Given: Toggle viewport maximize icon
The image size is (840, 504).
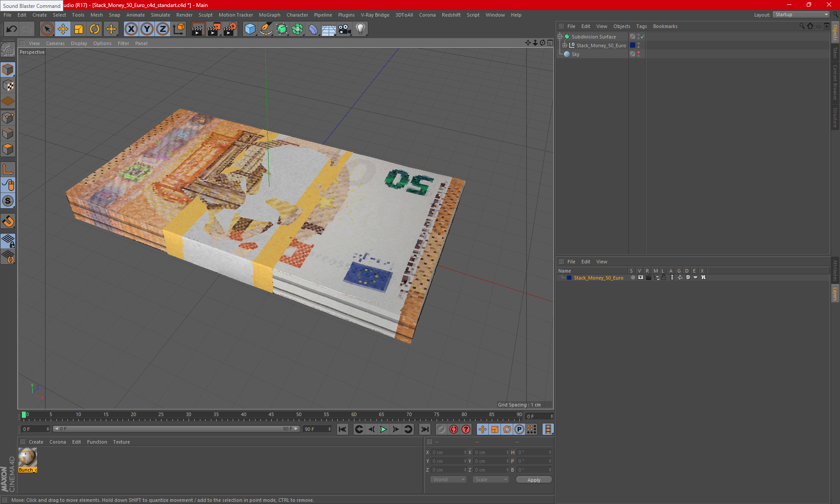Looking at the screenshot, I should click(550, 43).
